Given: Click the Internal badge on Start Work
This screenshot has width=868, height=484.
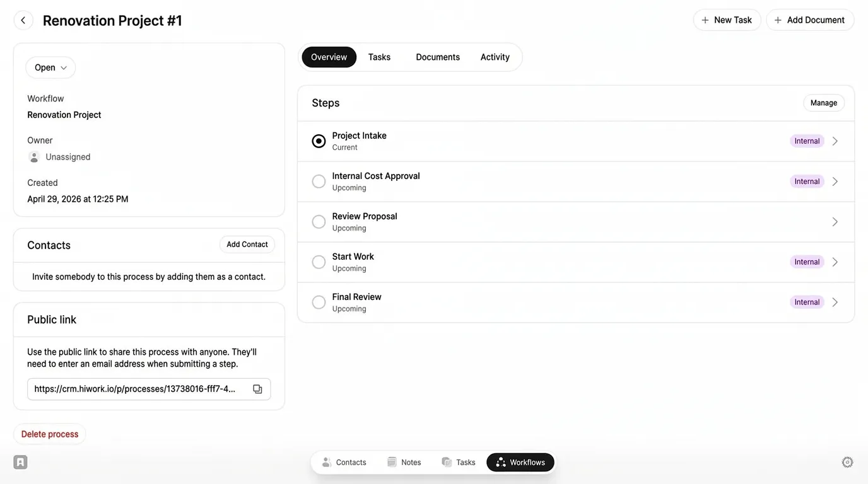Looking at the screenshot, I should click(807, 262).
